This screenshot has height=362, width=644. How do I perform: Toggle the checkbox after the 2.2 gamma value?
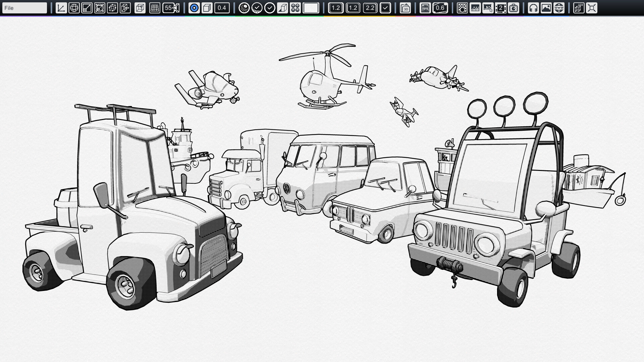point(386,8)
